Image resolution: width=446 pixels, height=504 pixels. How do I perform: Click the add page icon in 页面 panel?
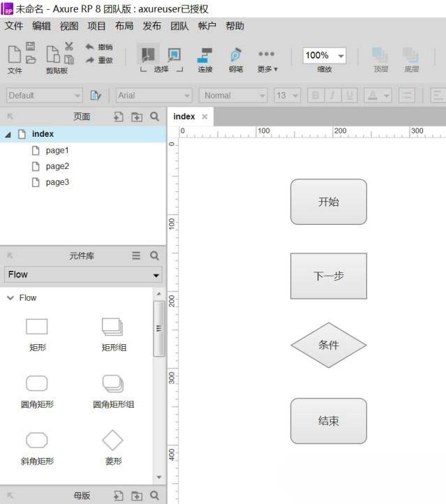119,117
